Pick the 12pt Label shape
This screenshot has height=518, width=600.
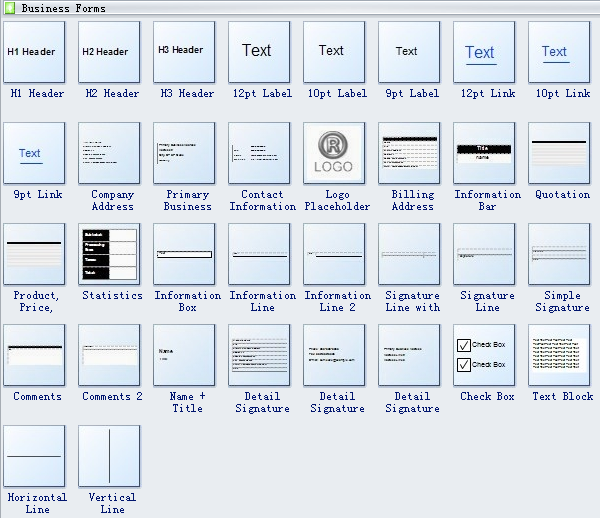259,52
